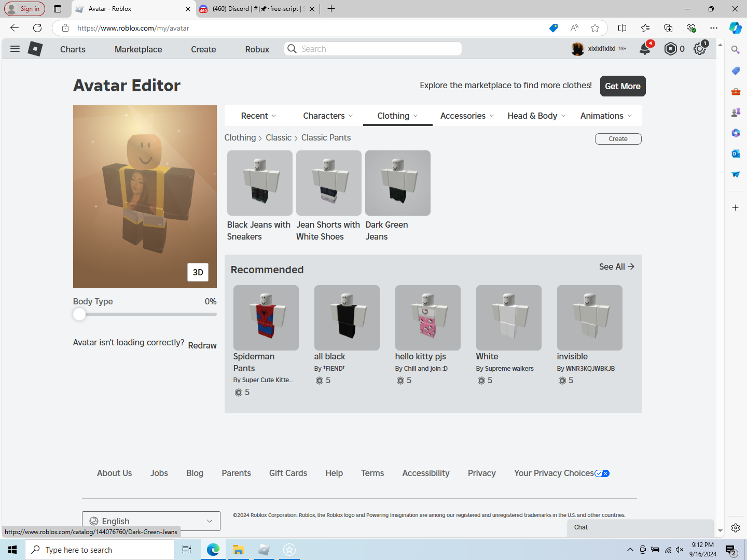Toggle Your Privacy Choices switch icon
Screen dimensions: 747x560
602,473
